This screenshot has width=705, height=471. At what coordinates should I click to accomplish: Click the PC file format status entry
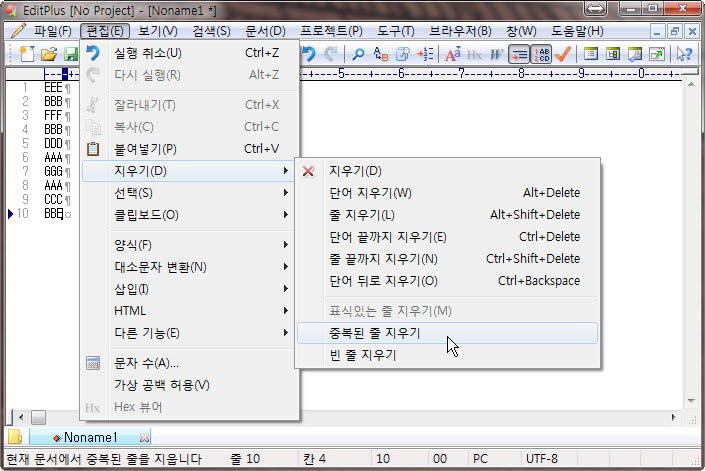point(480,459)
